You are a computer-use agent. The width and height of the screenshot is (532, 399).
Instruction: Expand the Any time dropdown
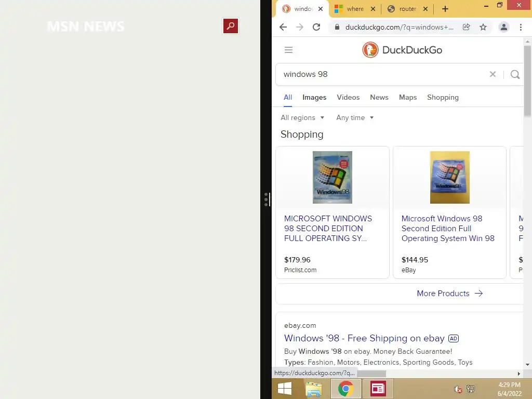pyautogui.click(x=355, y=118)
